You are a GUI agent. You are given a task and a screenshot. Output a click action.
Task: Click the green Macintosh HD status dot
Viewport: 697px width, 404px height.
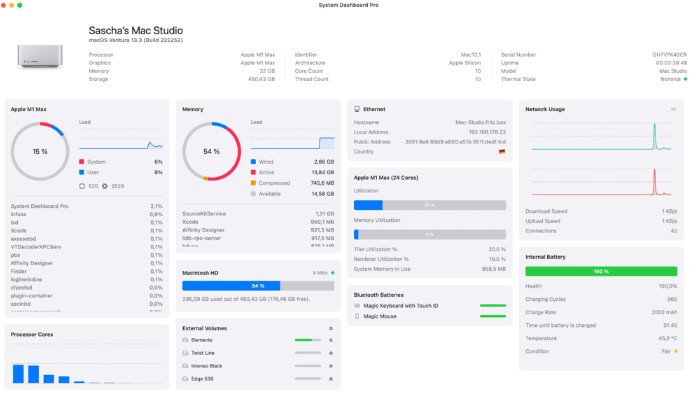[332, 273]
